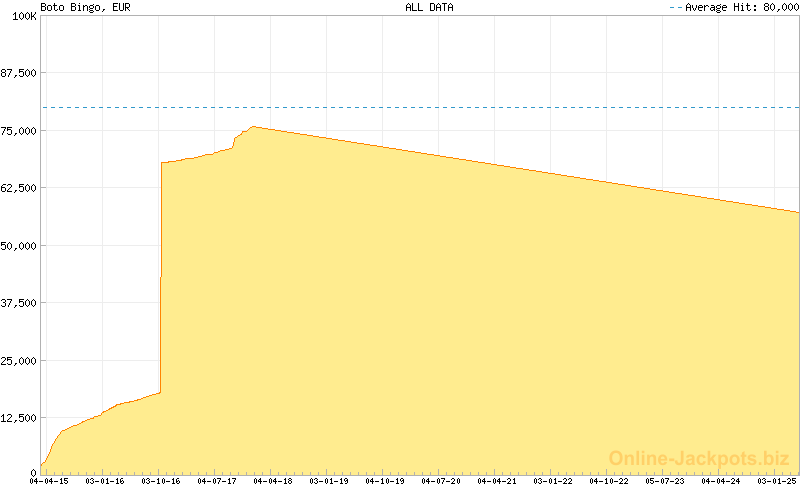Pick the 04-07-20 x-axis date label
The image size is (800, 490).
(x=440, y=481)
